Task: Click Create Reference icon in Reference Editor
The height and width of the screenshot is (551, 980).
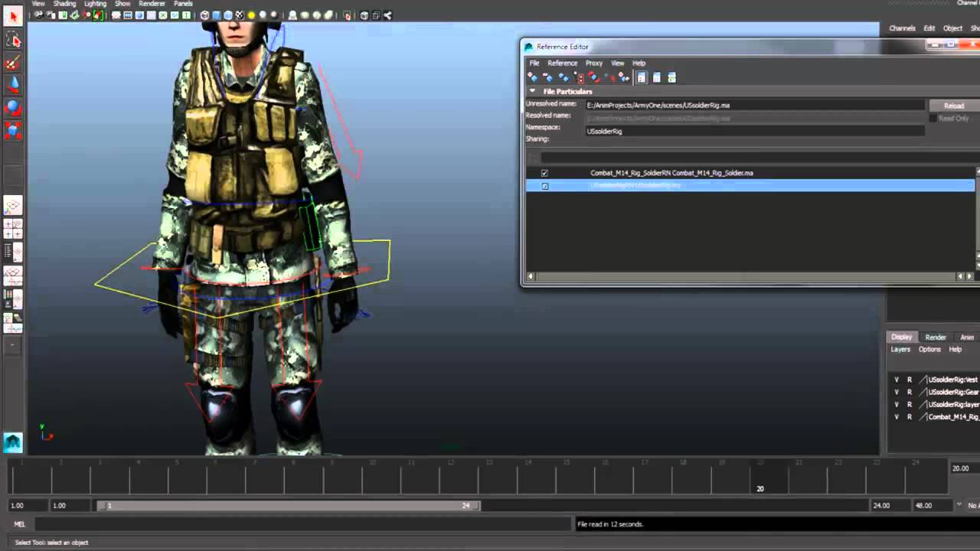Action: [532, 77]
